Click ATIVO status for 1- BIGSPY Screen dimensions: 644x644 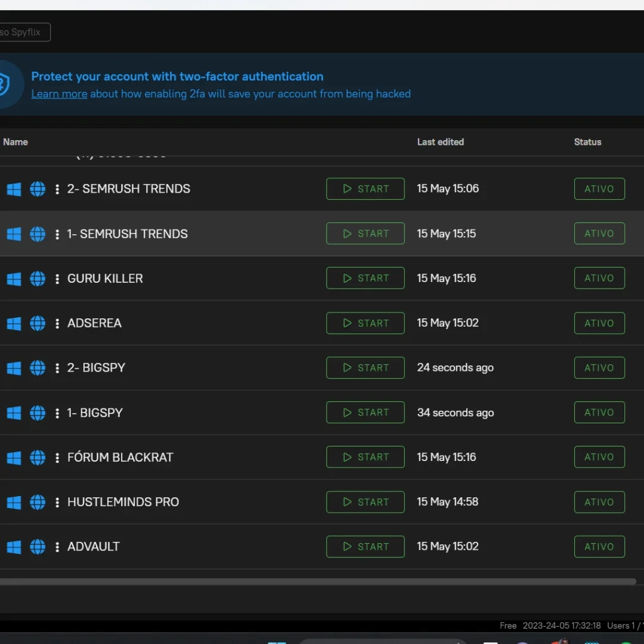coord(599,413)
